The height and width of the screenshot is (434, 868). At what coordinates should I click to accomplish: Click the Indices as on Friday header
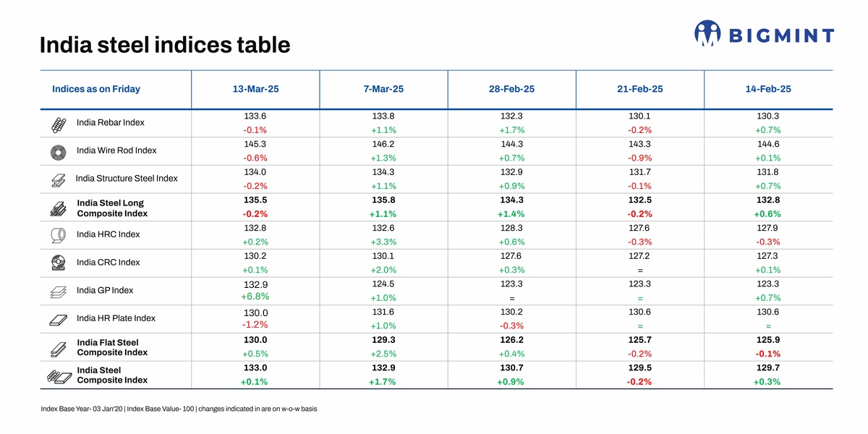[x=96, y=89]
